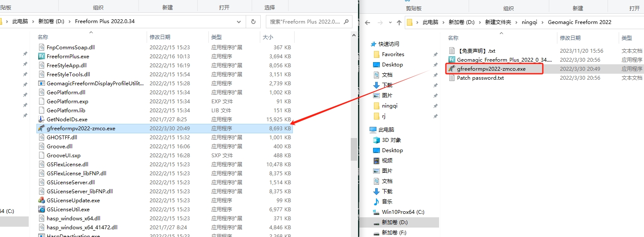644x237 pixels.
Task: Click FnpCommsSoap.dll file icon
Action: click(42, 47)
